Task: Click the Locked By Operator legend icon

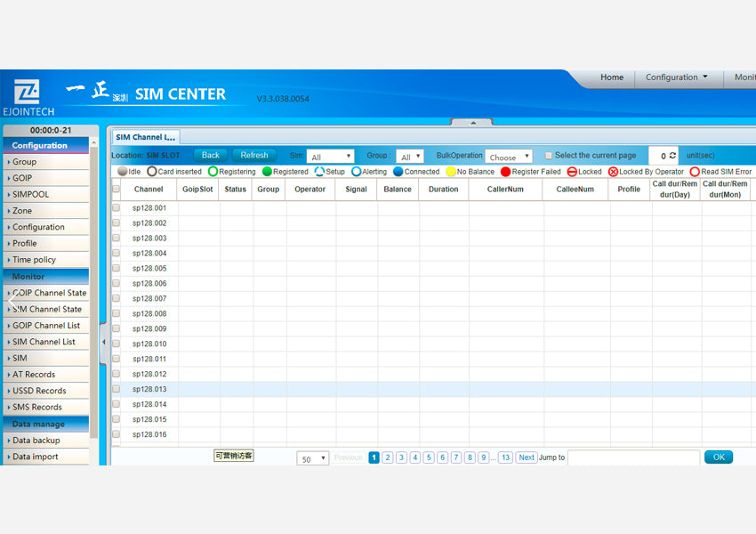Action: [x=614, y=171]
